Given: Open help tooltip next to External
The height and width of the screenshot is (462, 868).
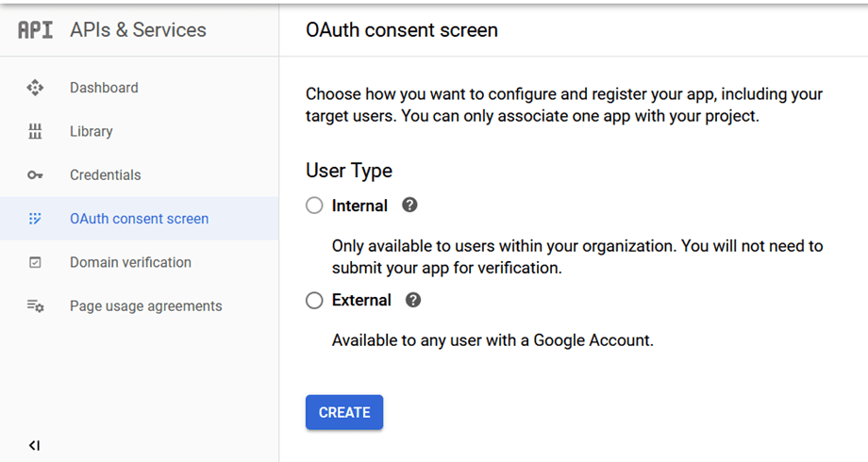Looking at the screenshot, I should pyautogui.click(x=412, y=300).
